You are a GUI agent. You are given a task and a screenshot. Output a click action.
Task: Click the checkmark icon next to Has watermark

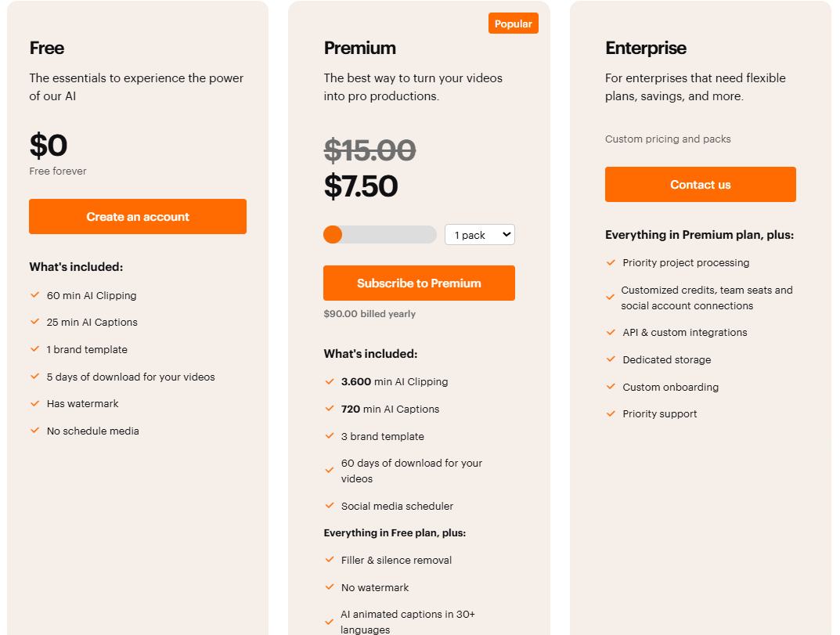pos(34,403)
